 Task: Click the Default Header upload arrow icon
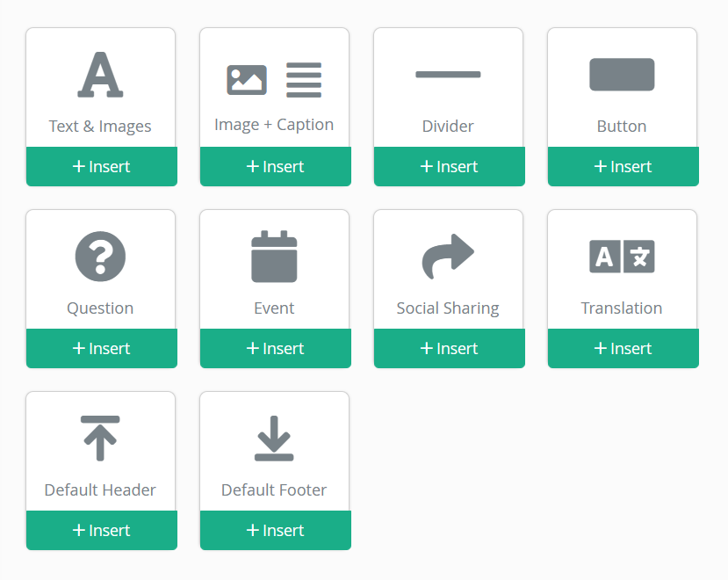coord(100,438)
